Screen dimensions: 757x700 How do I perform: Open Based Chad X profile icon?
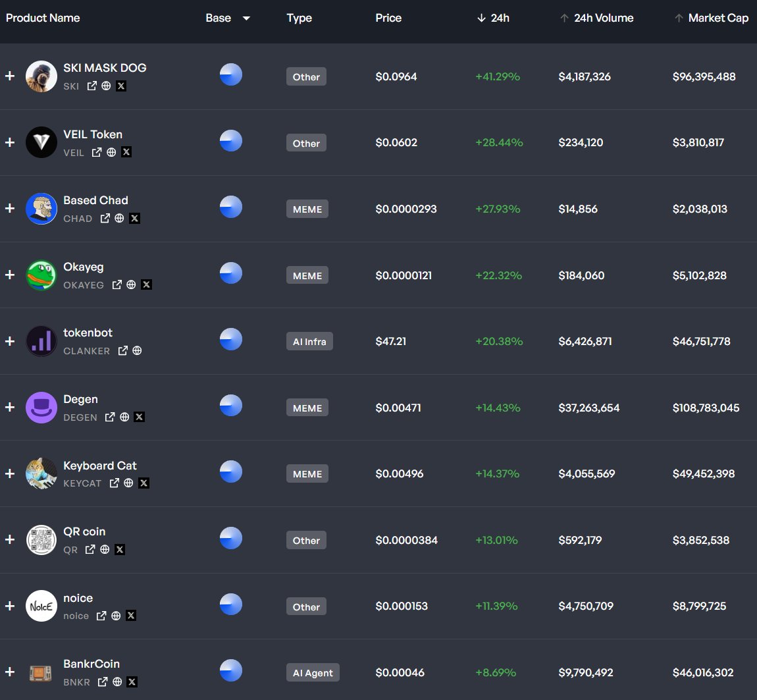(135, 219)
